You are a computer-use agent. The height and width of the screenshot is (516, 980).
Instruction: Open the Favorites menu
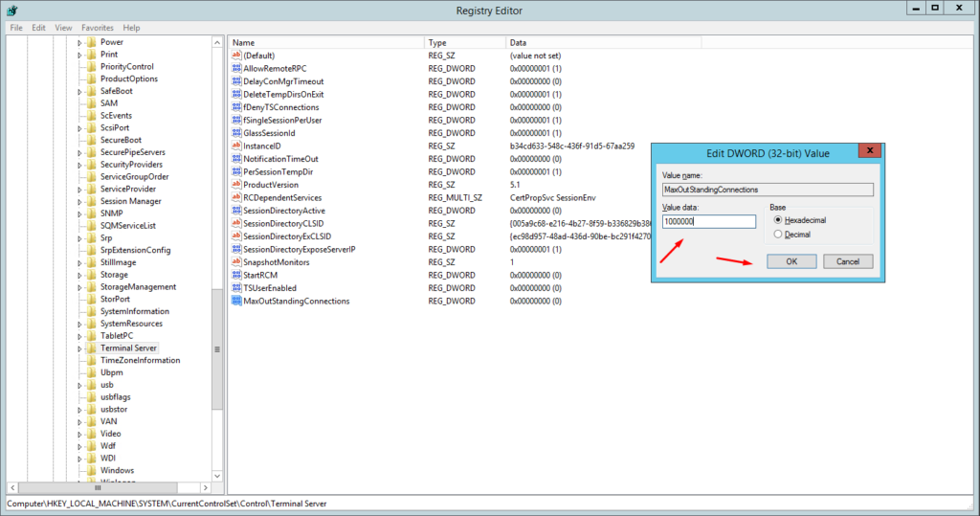[97, 28]
